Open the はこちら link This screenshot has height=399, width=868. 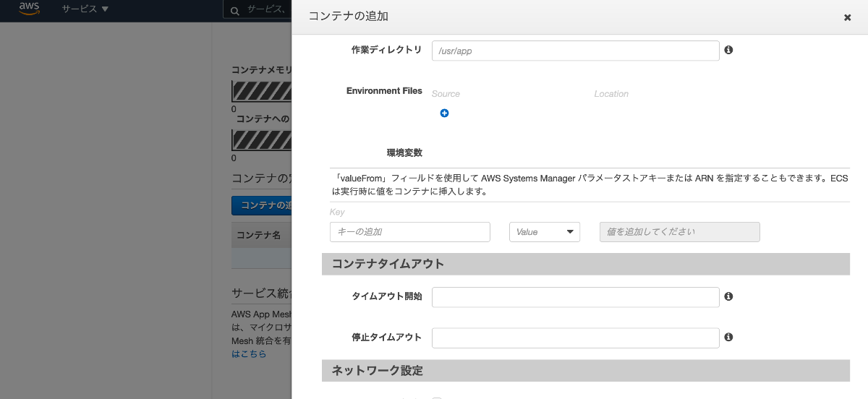point(249,354)
